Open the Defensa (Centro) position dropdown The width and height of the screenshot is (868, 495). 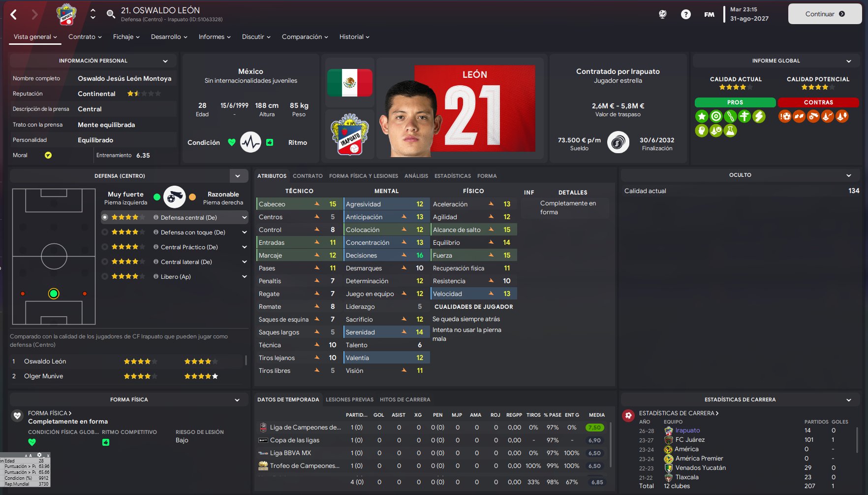(x=238, y=176)
